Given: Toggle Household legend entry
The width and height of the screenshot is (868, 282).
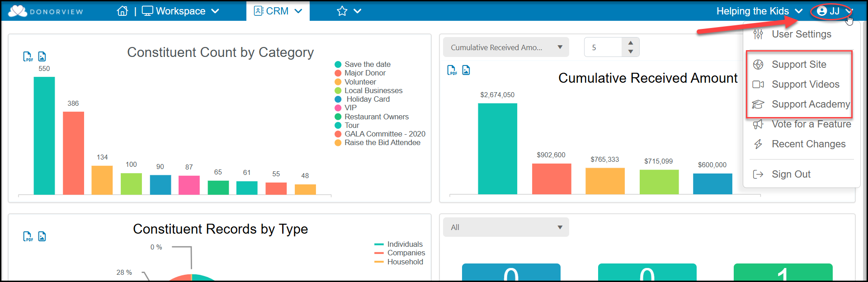Looking at the screenshot, I should pyautogui.click(x=399, y=262).
